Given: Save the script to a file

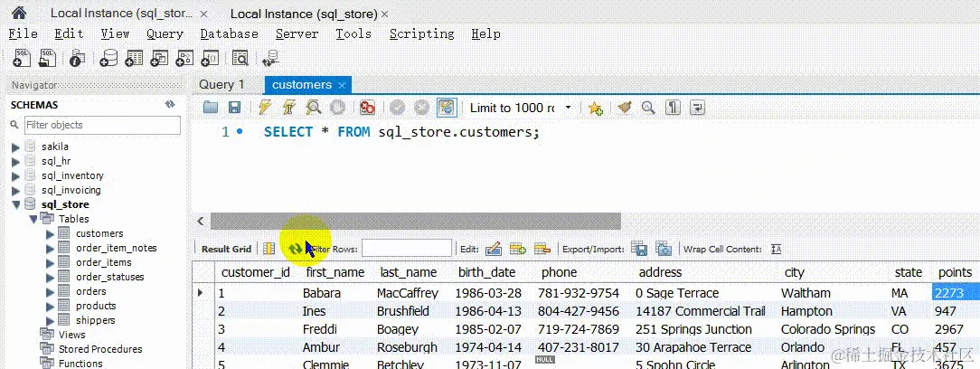Looking at the screenshot, I should pos(234,108).
